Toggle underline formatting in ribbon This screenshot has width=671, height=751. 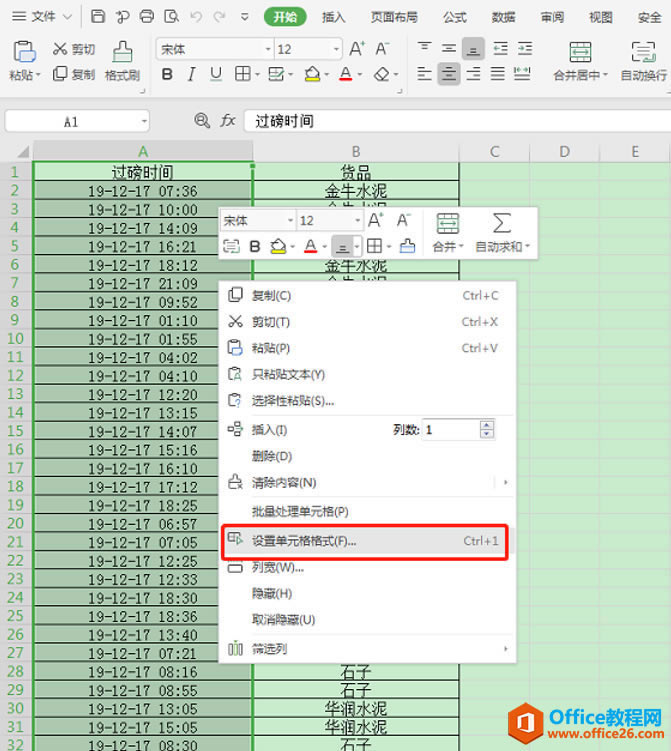coord(216,74)
